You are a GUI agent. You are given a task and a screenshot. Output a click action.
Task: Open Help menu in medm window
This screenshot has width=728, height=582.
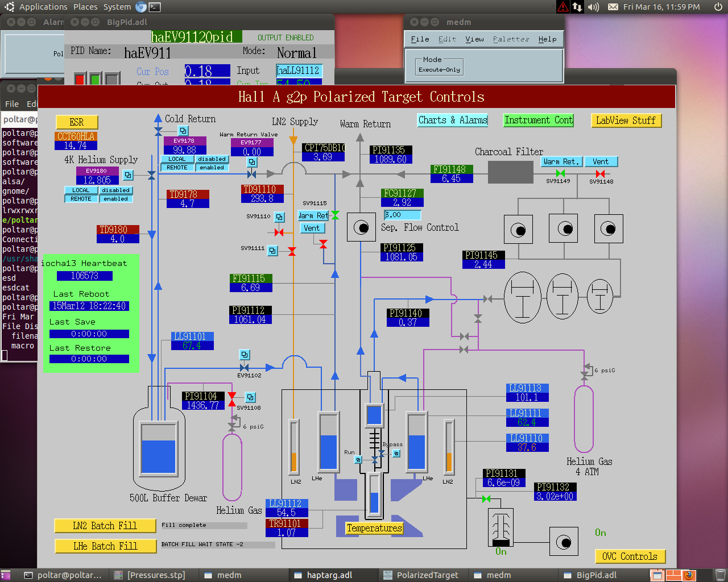547,39
